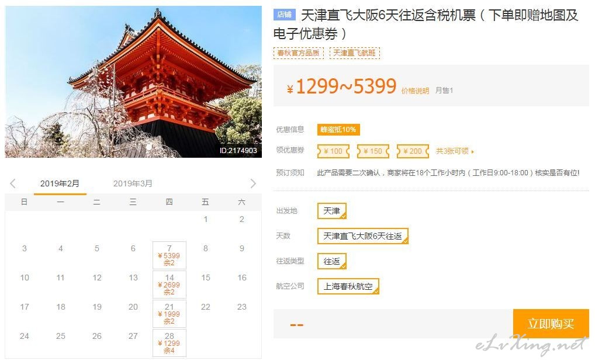
Task: Click calendar date 15 in February
Action: [x=206, y=278]
